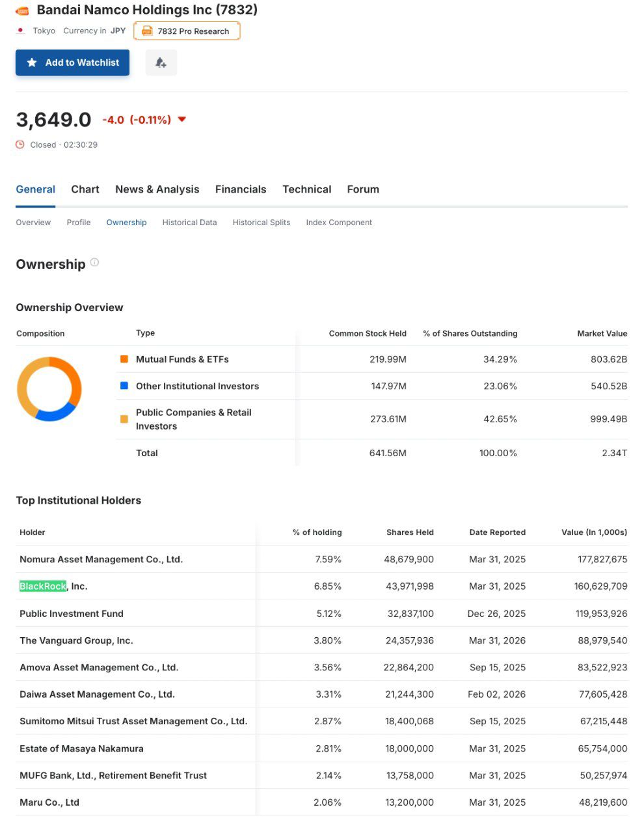The height and width of the screenshot is (833, 644).
Task: Click the orange Mutual Funds & ETFs swatch
Action: pos(124,359)
